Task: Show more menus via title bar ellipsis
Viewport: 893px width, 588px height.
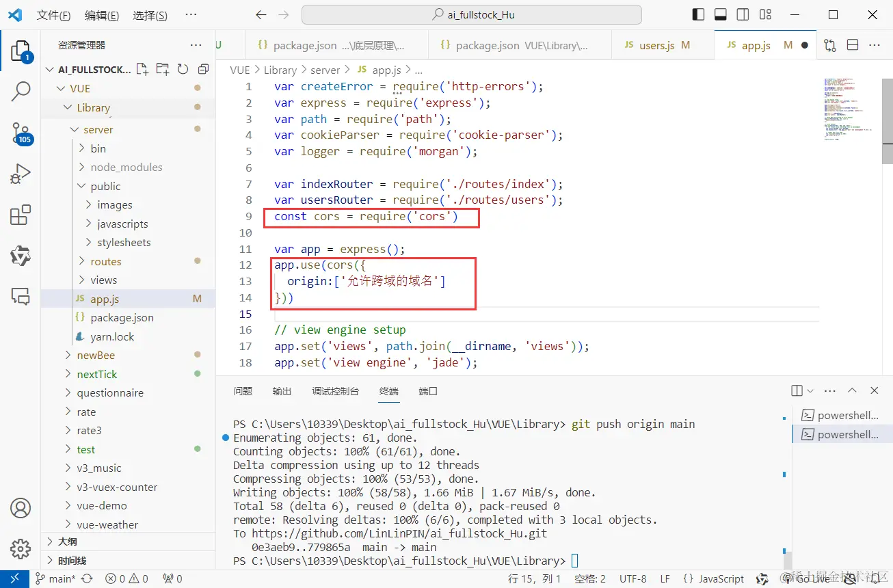Action: [191, 15]
